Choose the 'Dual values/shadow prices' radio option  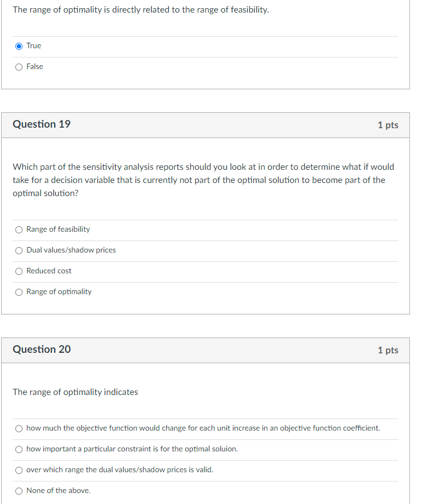point(19,250)
